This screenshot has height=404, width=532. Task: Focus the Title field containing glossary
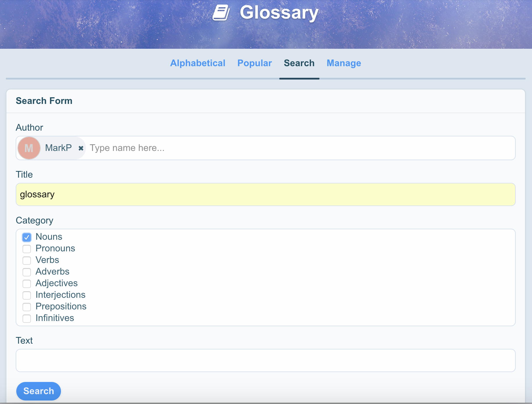click(265, 194)
